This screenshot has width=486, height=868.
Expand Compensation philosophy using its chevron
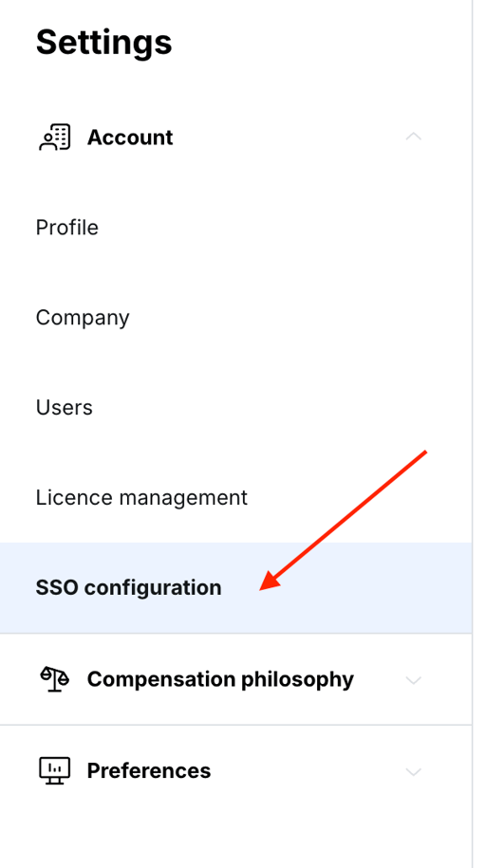(414, 680)
